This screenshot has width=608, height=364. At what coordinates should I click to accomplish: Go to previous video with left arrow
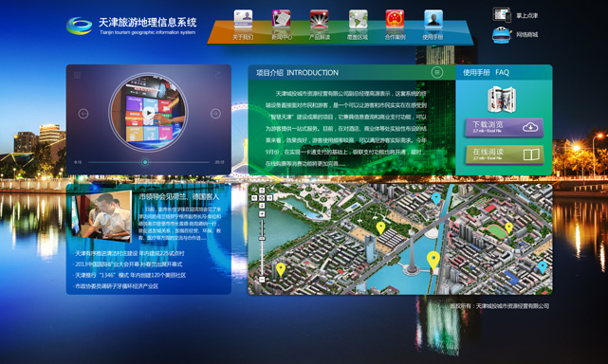[83, 114]
